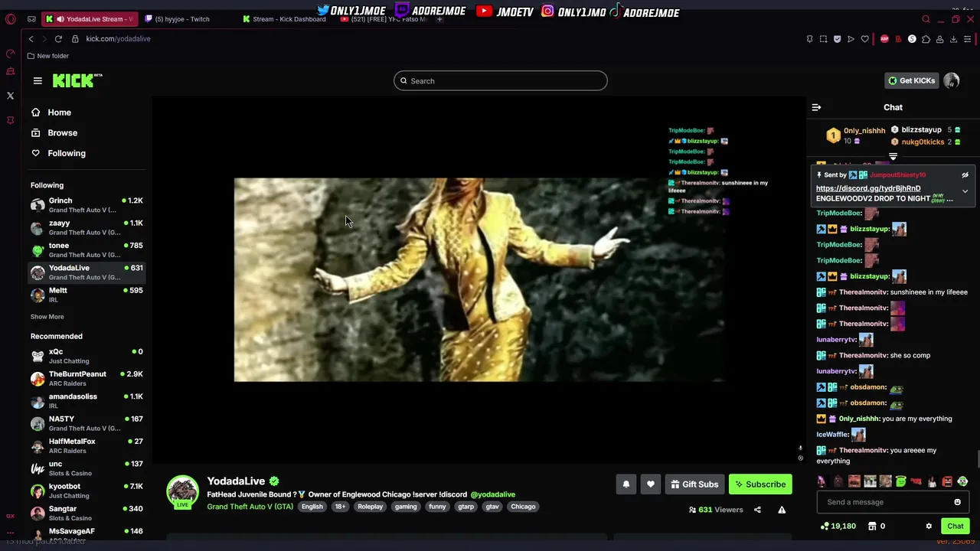Click the Roleplay tag
This screenshot has height=551, width=980.
(370, 507)
